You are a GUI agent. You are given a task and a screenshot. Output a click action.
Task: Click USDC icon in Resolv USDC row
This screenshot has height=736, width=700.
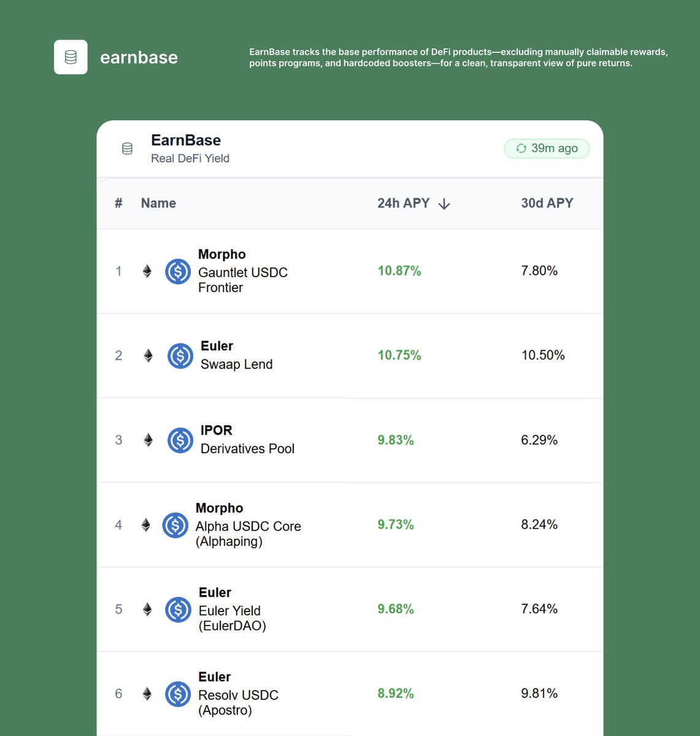coord(178,694)
